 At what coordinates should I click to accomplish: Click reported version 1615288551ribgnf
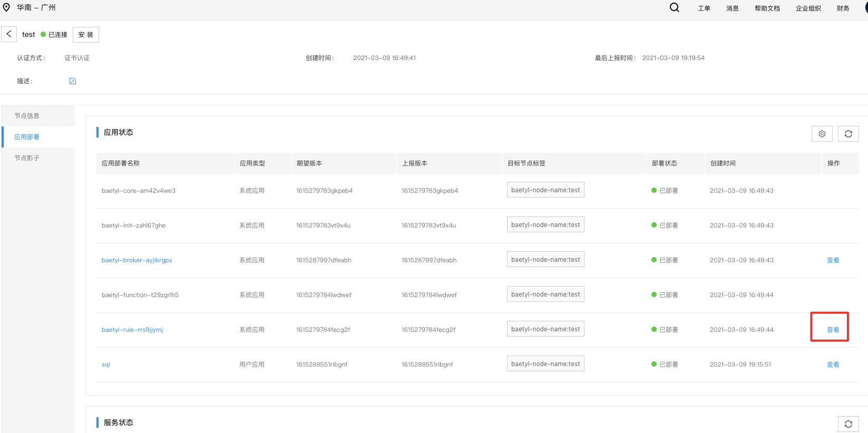point(427,365)
